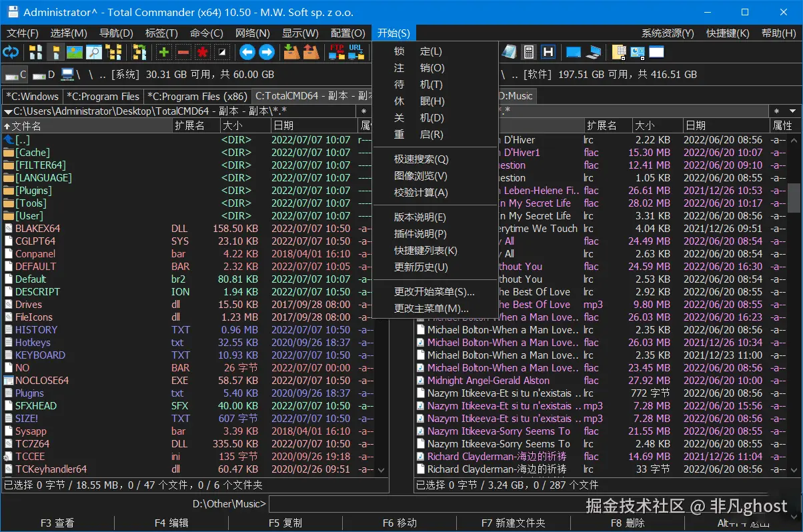Viewport: 803px width, 532px height.
Task: Switch to the D:Music tab
Action: pos(516,96)
